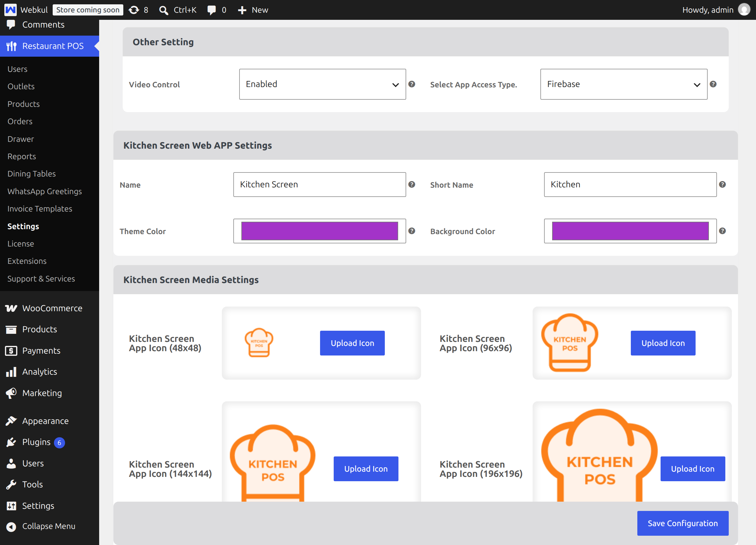Open the License submenu item
The width and height of the screenshot is (756, 545).
click(21, 243)
